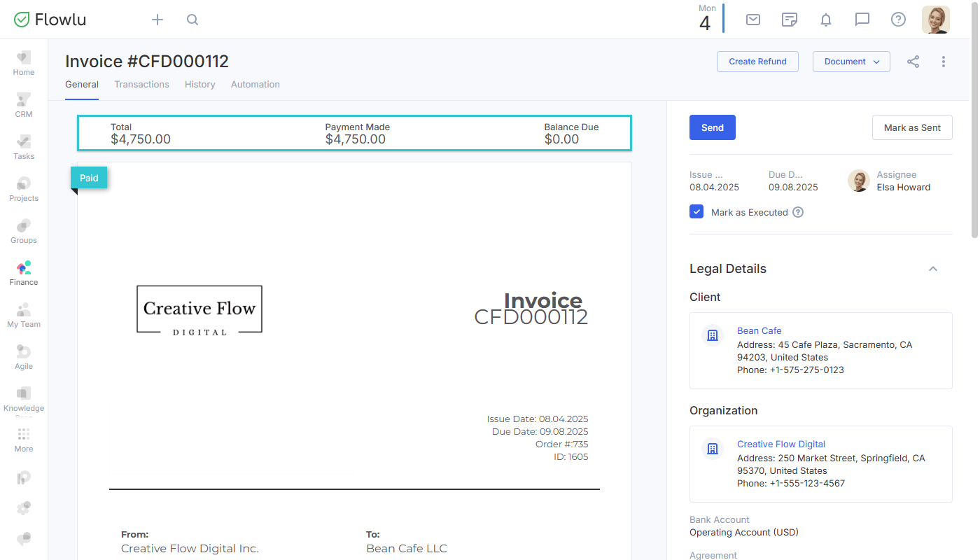This screenshot has height=560, width=980.
Task: Click the Balance Due $0.00 value
Action: pos(562,139)
